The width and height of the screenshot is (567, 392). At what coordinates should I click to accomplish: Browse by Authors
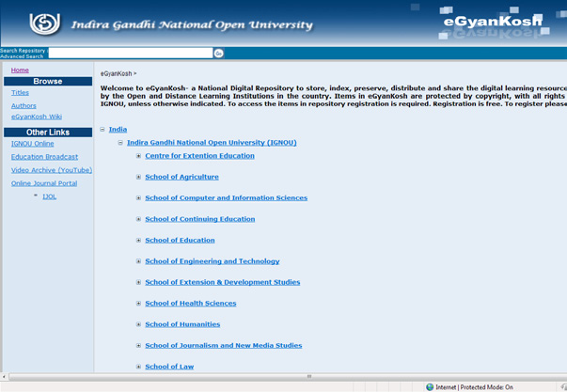(x=24, y=105)
